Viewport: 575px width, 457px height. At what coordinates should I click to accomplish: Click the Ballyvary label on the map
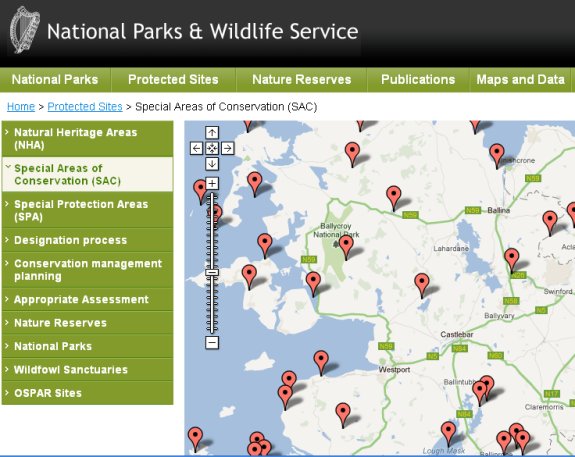499,316
